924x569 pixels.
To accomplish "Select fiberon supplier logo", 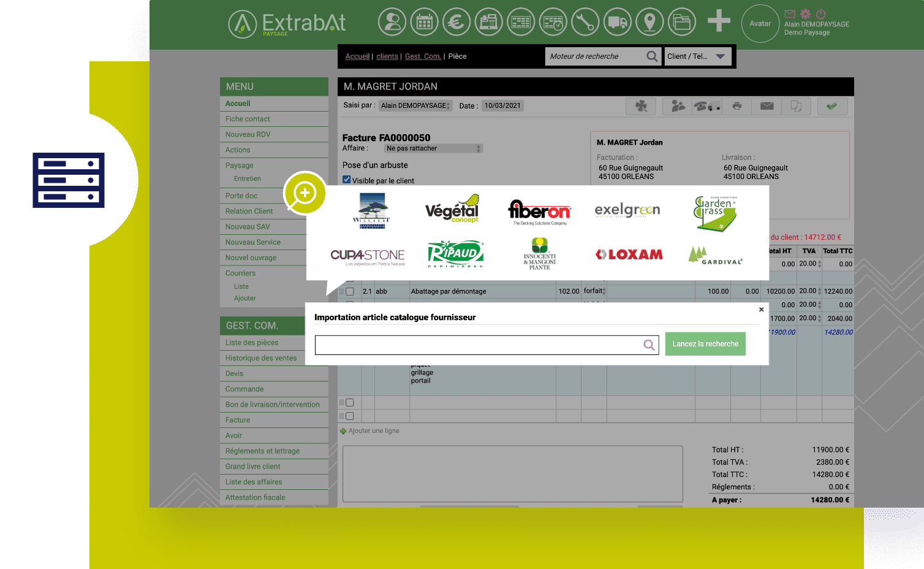I will (539, 212).
